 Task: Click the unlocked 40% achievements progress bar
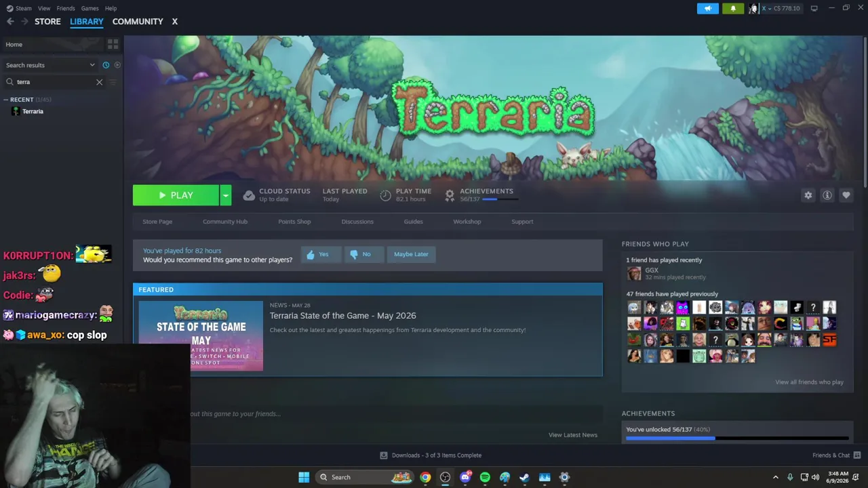737,439
